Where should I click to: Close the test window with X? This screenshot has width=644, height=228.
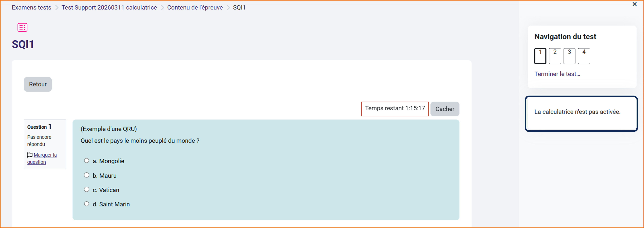tap(634, 4)
